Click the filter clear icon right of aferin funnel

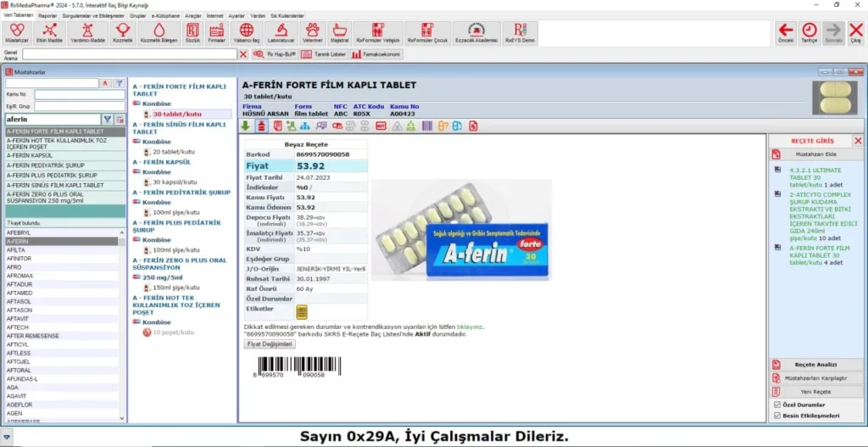point(120,119)
